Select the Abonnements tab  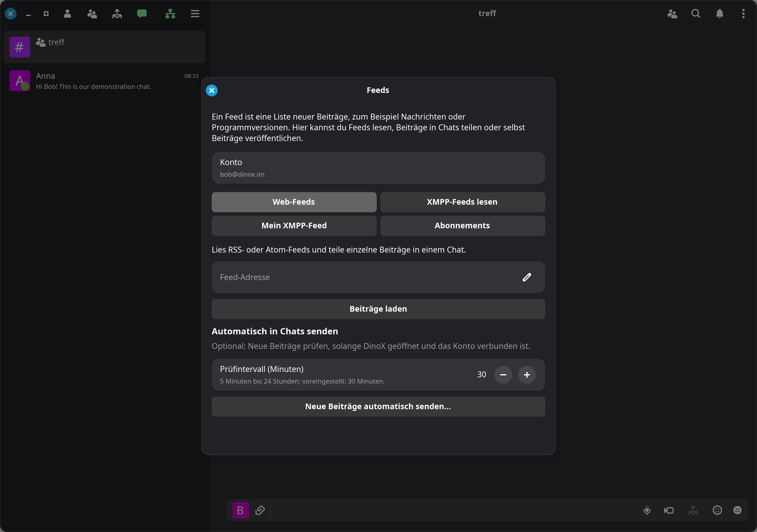coord(462,226)
